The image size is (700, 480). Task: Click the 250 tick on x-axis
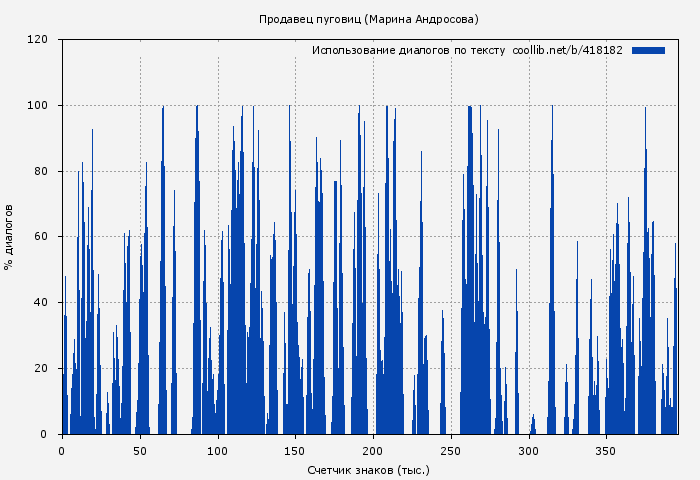(451, 451)
